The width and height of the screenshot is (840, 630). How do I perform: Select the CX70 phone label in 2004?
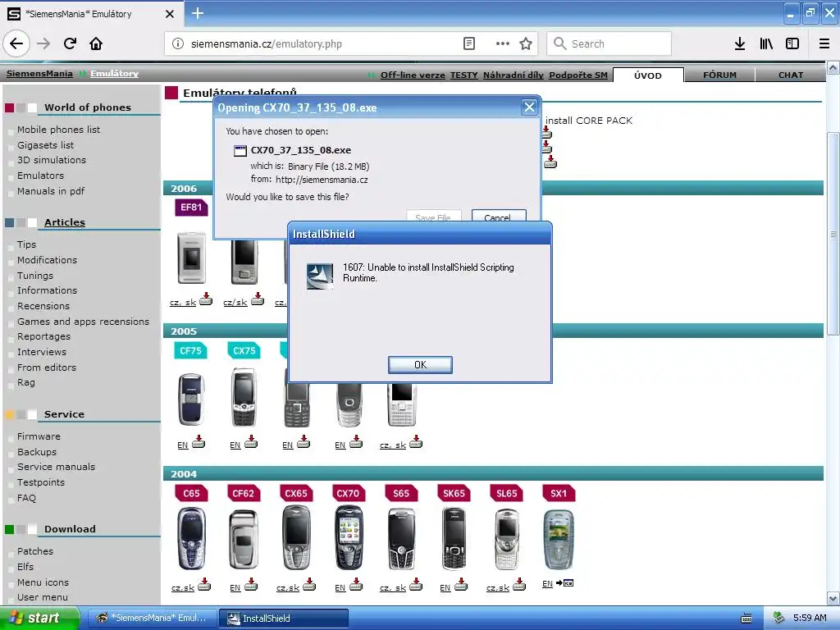(x=348, y=493)
